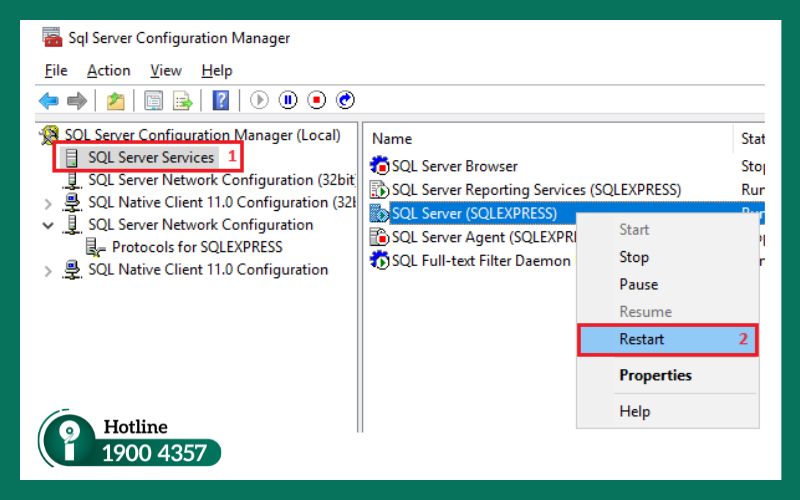Viewport: 800px width, 500px height.
Task: Click the Sql Server Configuration Manager title icon
Action: (52, 37)
